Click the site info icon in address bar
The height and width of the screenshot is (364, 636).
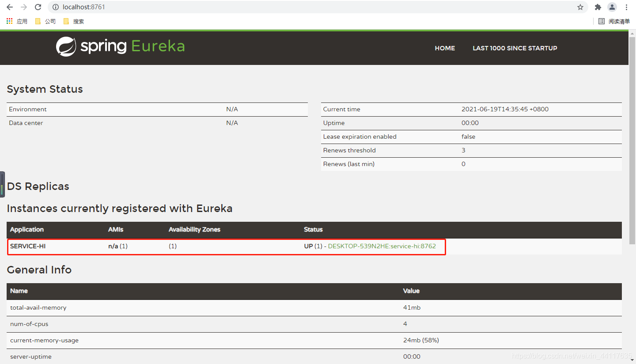click(x=55, y=7)
